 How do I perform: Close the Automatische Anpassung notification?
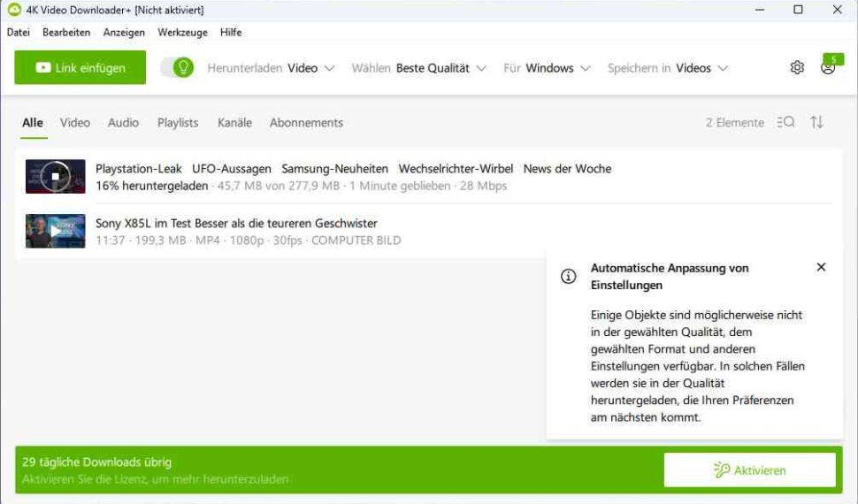click(x=821, y=267)
